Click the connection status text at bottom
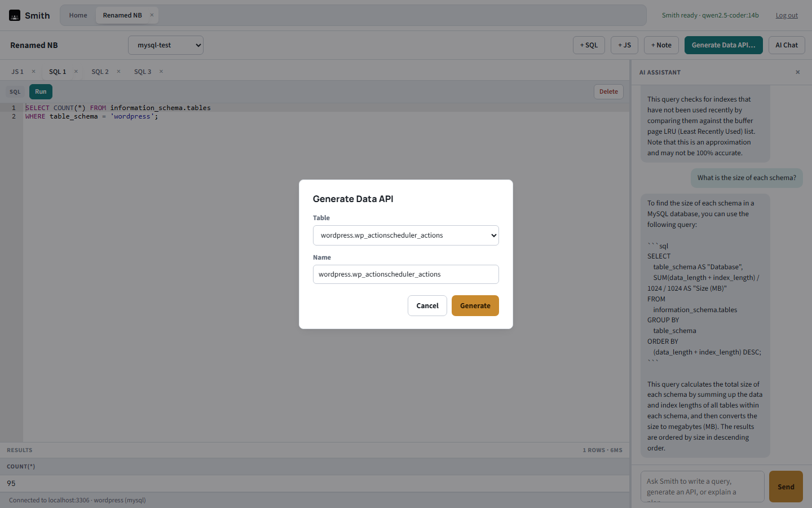 (x=77, y=500)
